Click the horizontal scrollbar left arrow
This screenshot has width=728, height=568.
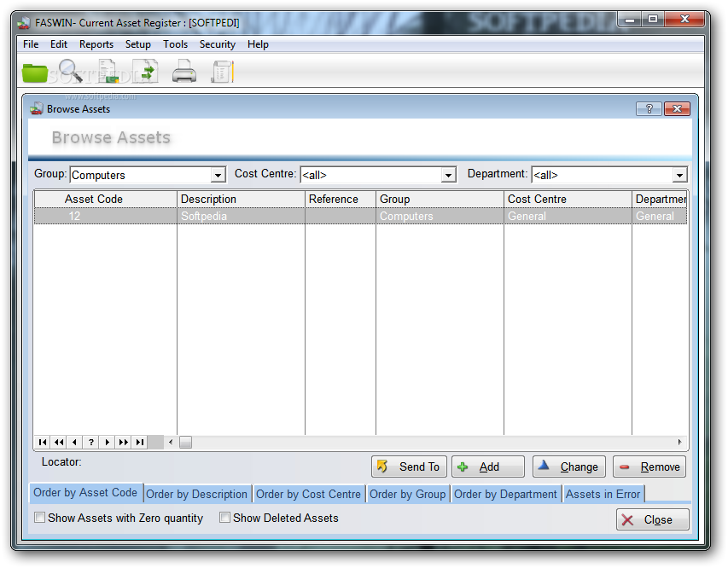click(x=171, y=443)
